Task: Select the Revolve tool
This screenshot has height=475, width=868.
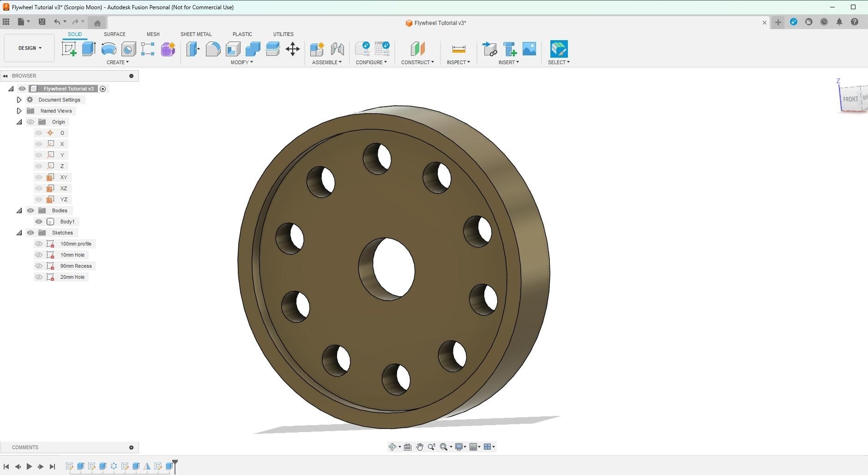Action: click(108, 49)
